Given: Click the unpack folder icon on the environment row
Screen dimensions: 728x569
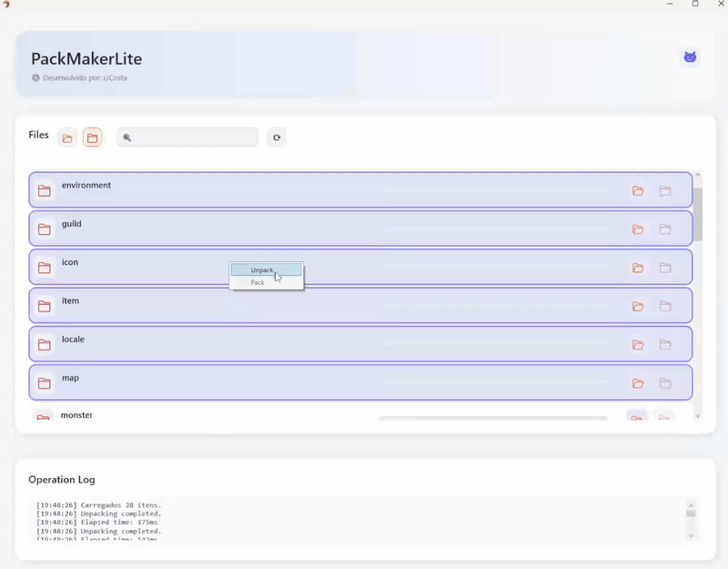Looking at the screenshot, I should coord(638,189).
